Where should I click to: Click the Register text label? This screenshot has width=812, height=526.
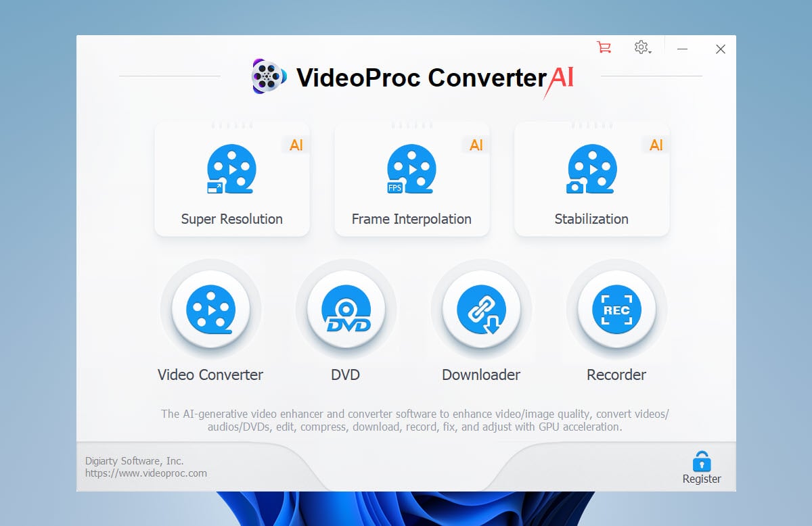coord(702,479)
